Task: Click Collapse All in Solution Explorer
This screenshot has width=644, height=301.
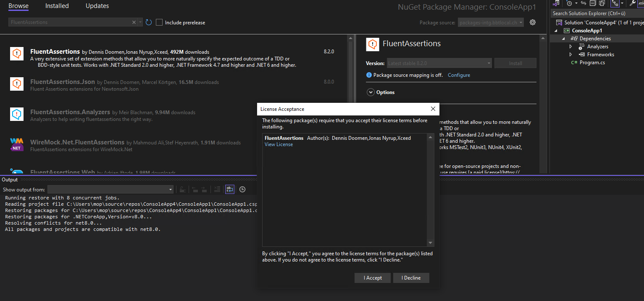Action: pos(592,3)
